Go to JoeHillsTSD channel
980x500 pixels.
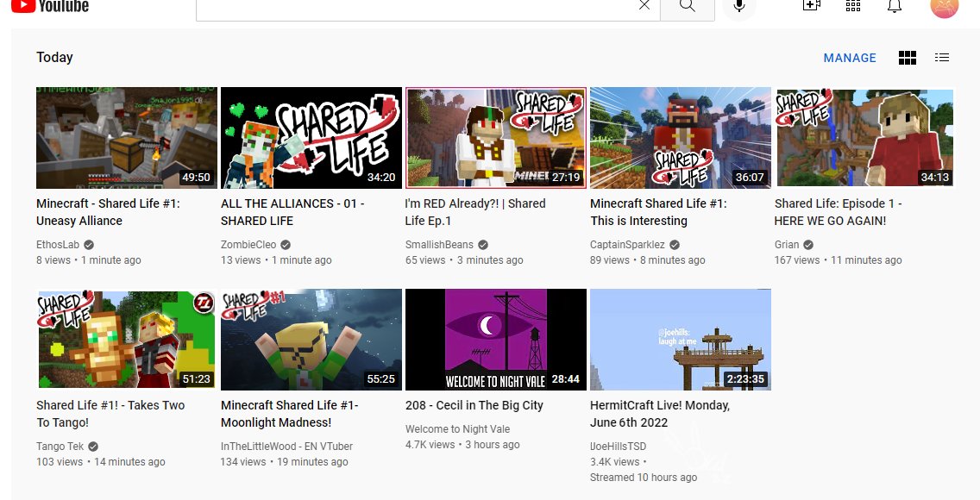pyautogui.click(x=619, y=447)
